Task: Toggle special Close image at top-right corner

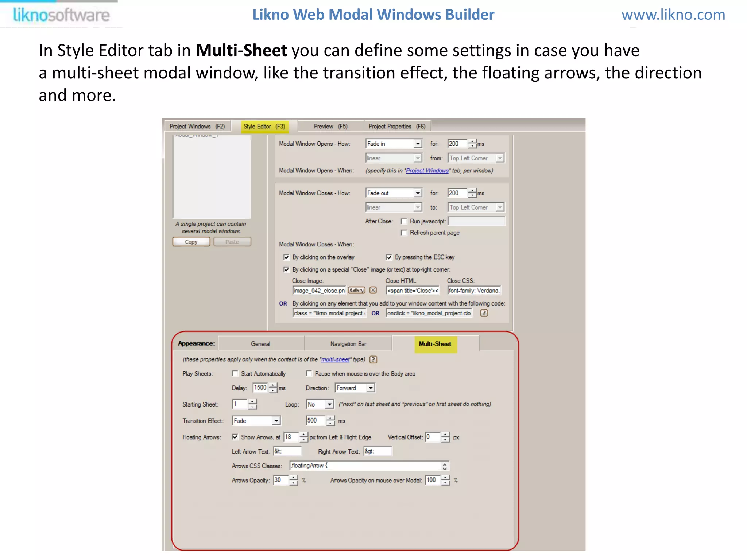Action: [x=286, y=270]
